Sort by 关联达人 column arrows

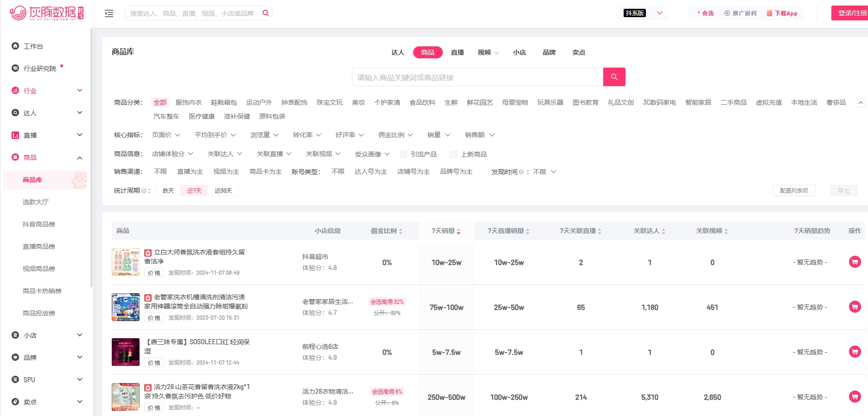(664, 231)
